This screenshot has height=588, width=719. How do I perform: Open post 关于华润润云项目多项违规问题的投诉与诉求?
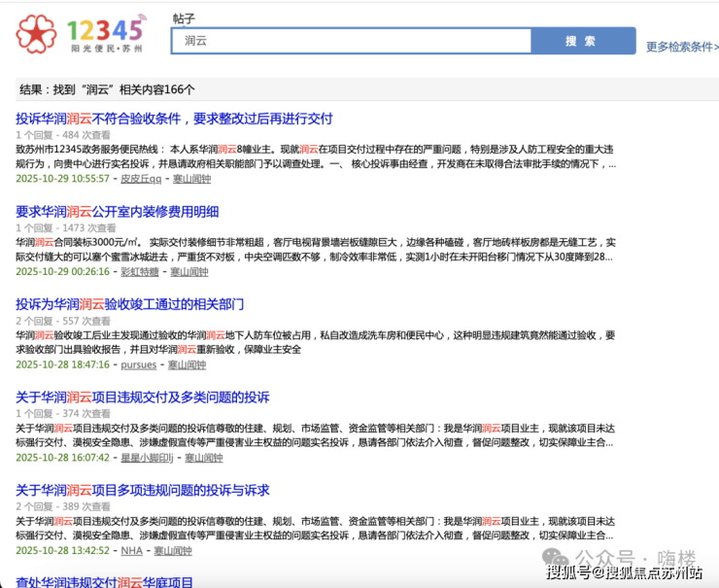click(x=143, y=490)
